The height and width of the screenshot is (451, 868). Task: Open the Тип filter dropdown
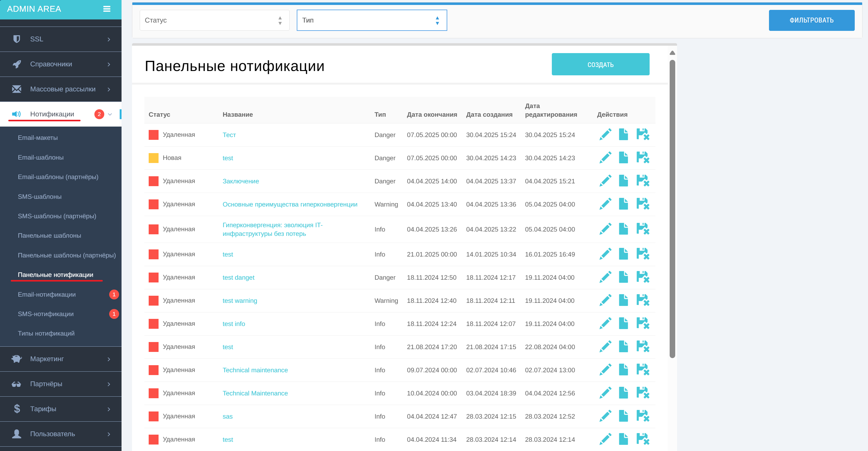pyautogui.click(x=372, y=20)
